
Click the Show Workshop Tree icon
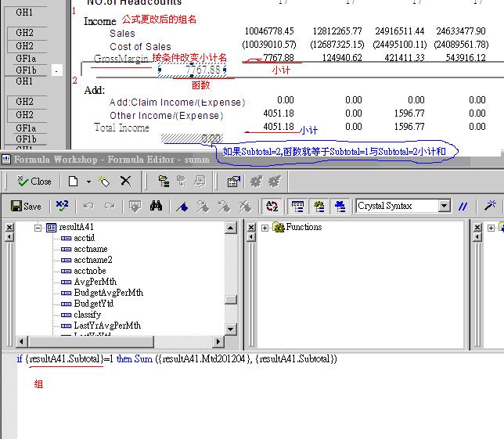pos(164,182)
